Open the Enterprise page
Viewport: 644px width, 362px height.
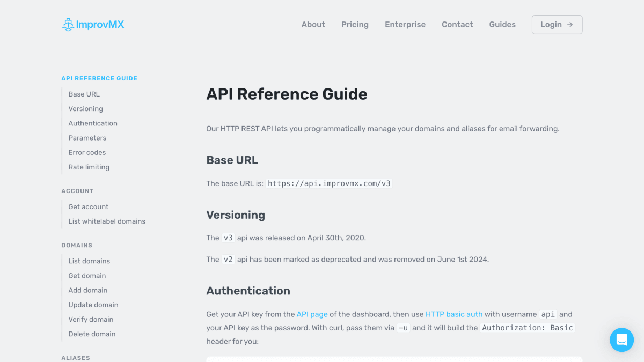[x=405, y=25]
